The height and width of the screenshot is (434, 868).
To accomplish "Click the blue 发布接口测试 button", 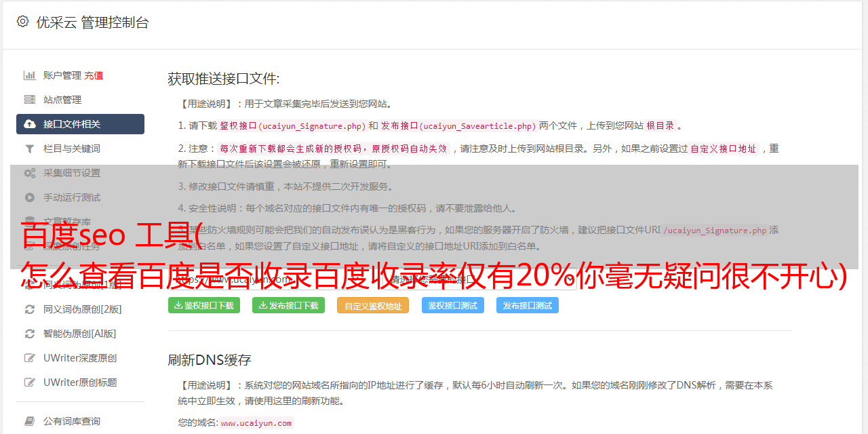I will click(x=528, y=305).
